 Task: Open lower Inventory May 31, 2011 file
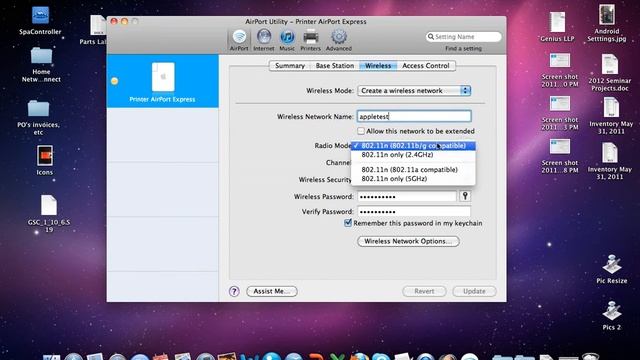pyautogui.click(x=609, y=161)
